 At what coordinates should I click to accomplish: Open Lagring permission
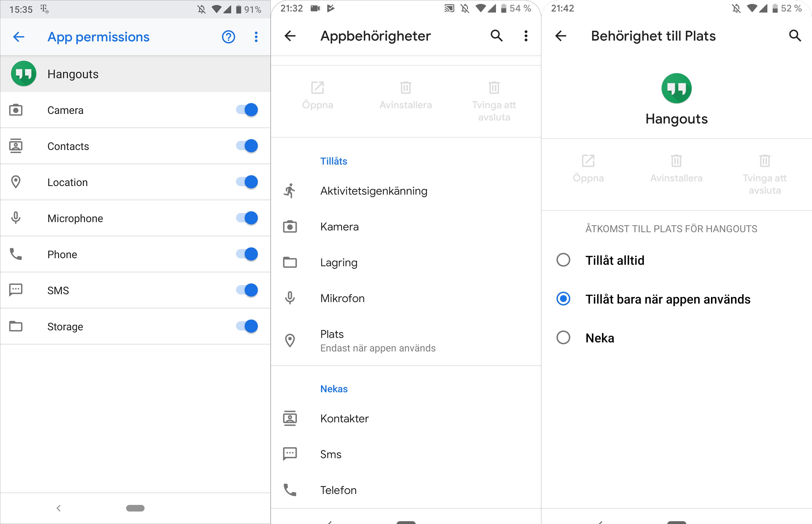(406, 262)
